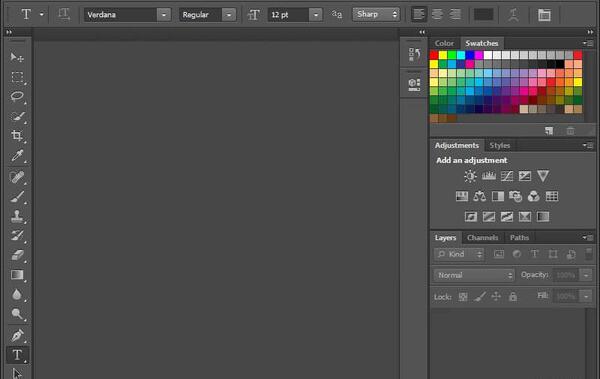Add a Gradient Map adjustment

543,217
